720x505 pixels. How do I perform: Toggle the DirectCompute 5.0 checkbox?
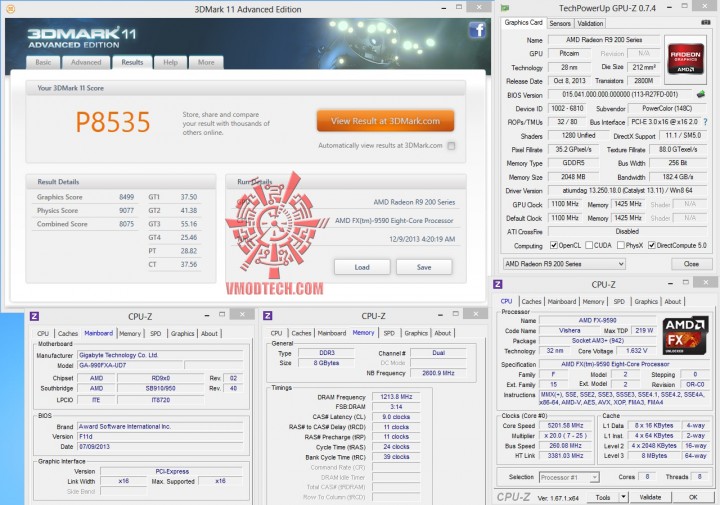pos(652,245)
